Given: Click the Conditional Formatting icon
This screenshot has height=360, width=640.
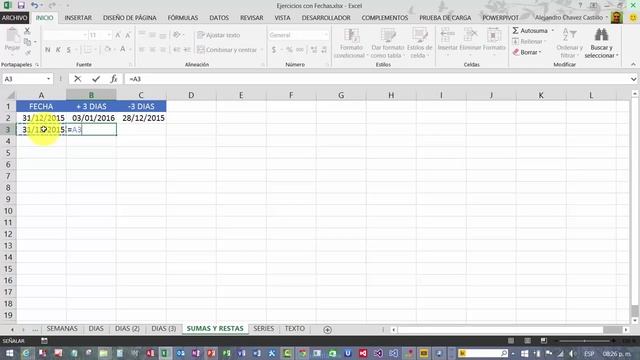Looking at the screenshot, I should point(350,43).
